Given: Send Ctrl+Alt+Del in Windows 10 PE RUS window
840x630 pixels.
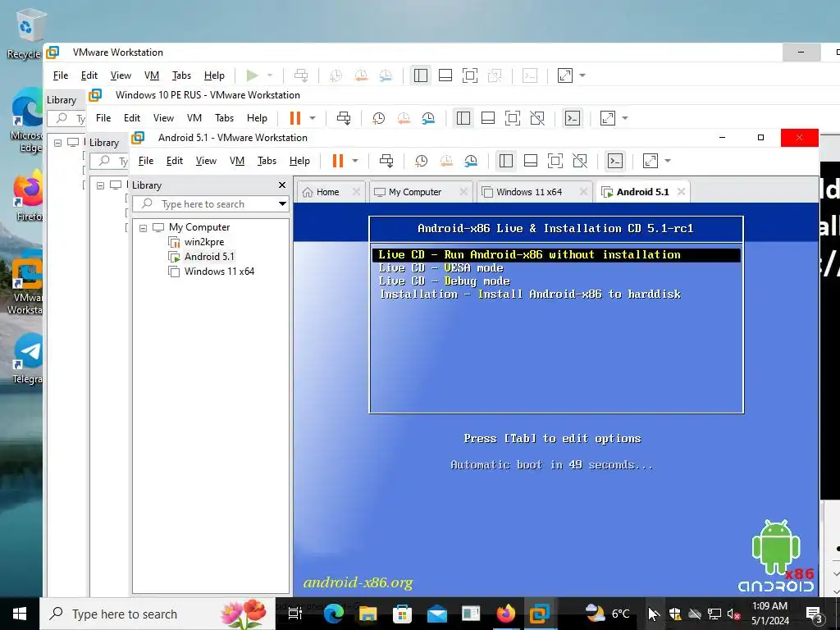Looking at the screenshot, I should point(344,118).
